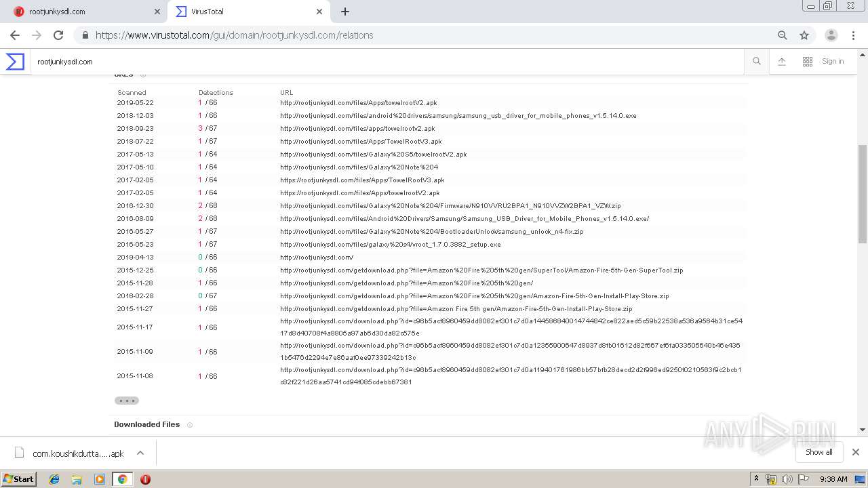Screen dimensions: 868x488
Task: Open the media player taskbar icon
Action: 100,479
